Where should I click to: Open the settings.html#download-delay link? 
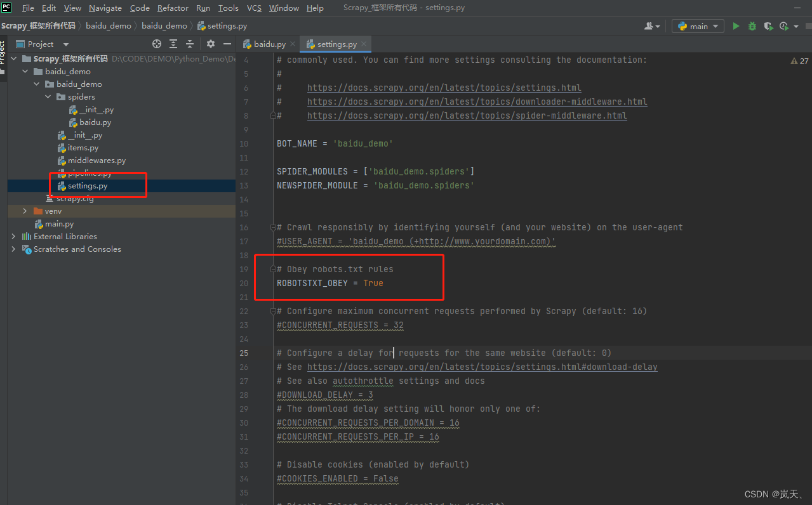point(483,367)
